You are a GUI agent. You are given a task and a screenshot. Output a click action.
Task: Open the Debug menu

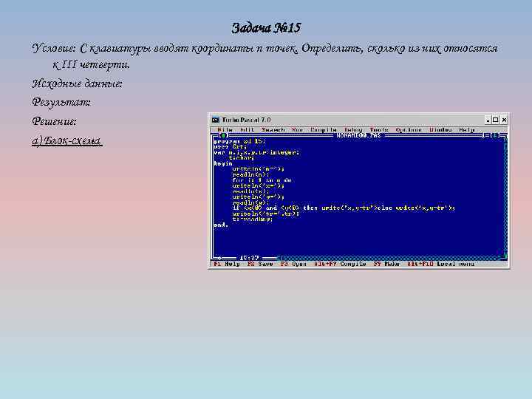(353, 129)
